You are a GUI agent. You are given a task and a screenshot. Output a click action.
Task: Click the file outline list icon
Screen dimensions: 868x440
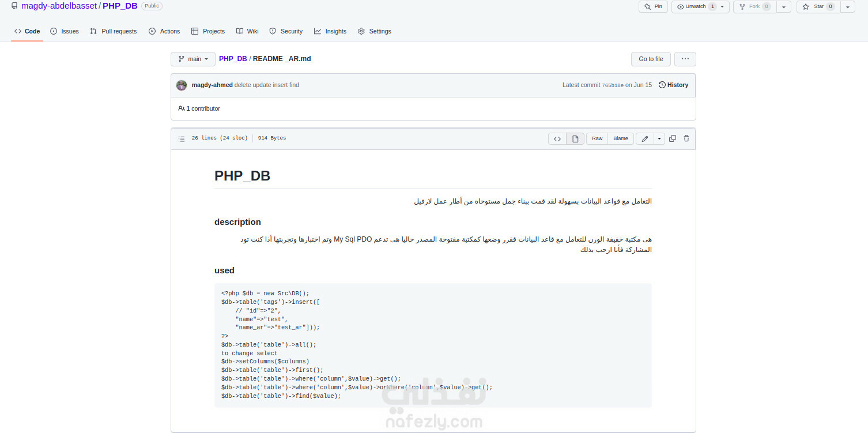click(x=182, y=138)
